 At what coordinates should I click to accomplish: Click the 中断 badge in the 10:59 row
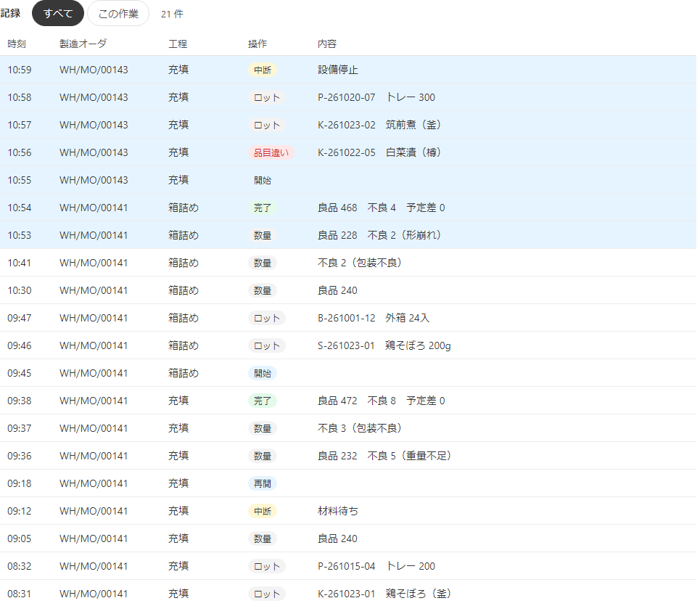tap(263, 70)
